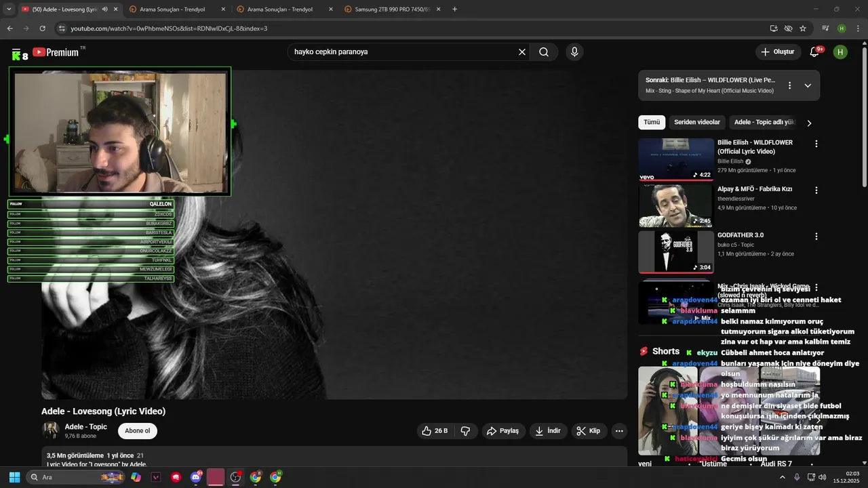This screenshot has height=488, width=868.
Task: Open the Windows Start menu
Action: 14,477
